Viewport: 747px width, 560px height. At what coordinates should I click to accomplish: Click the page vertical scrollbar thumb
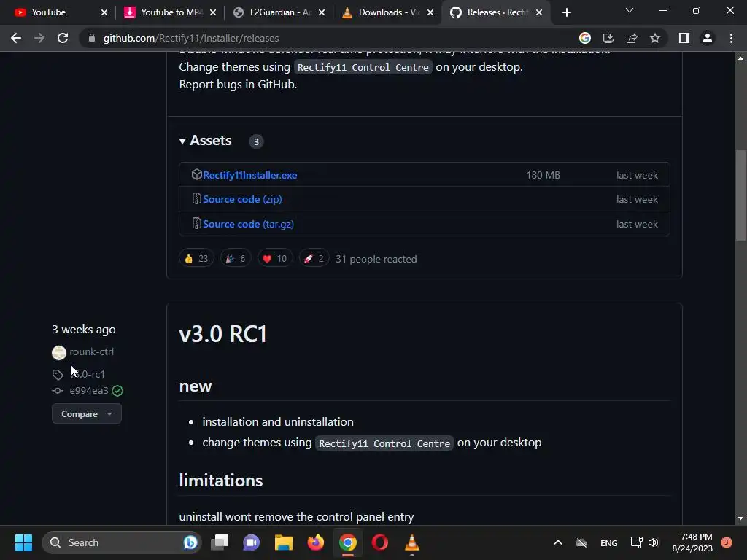pos(740,195)
